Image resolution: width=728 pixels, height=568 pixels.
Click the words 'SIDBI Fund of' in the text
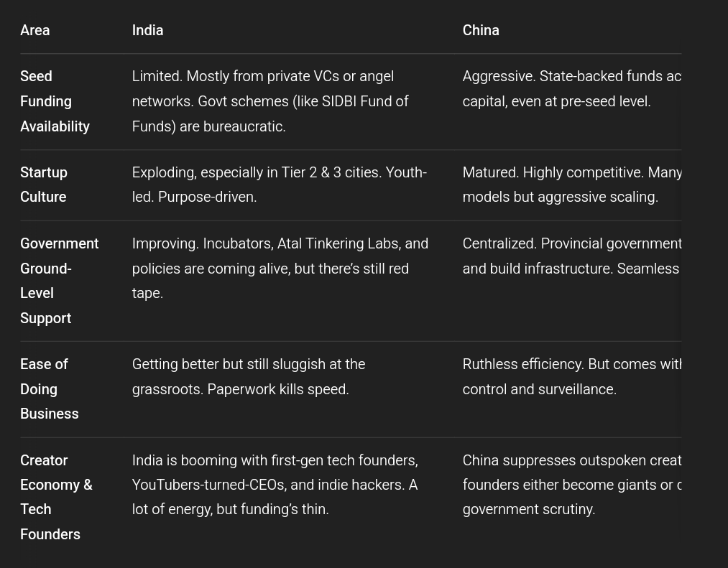[x=365, y=101]
